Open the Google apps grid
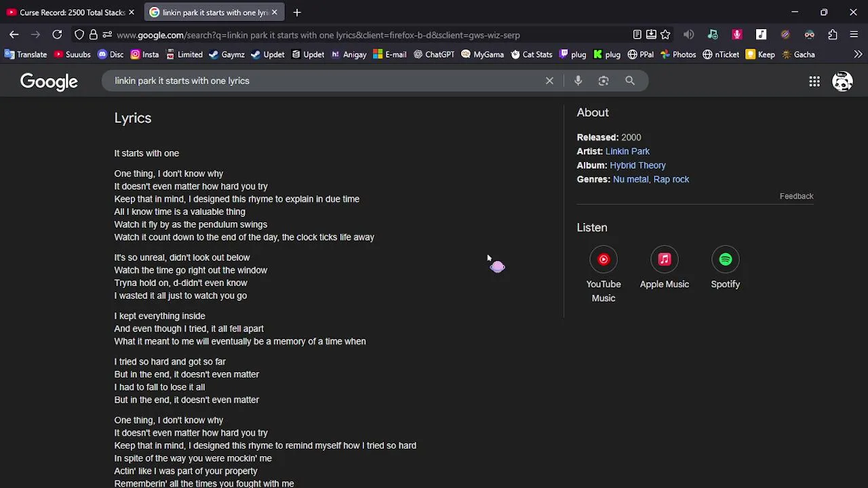Viewport: 868px width, 488px height. point(814,81)
